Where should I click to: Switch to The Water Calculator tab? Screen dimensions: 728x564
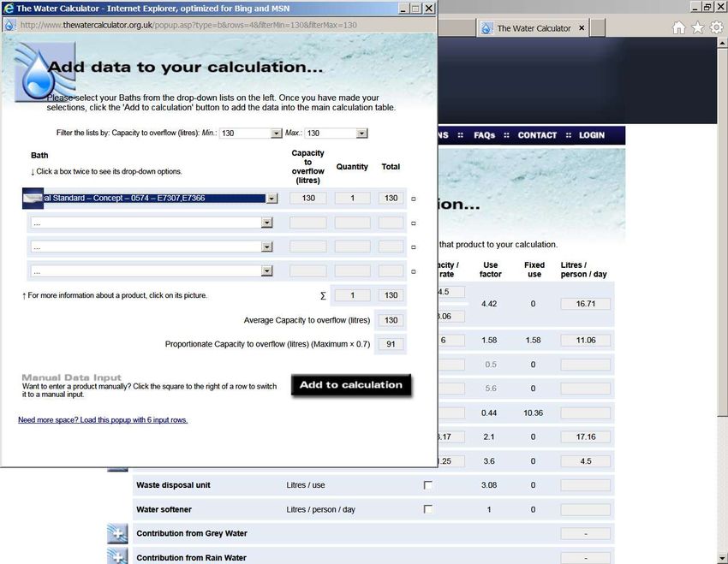pos(534,28)
